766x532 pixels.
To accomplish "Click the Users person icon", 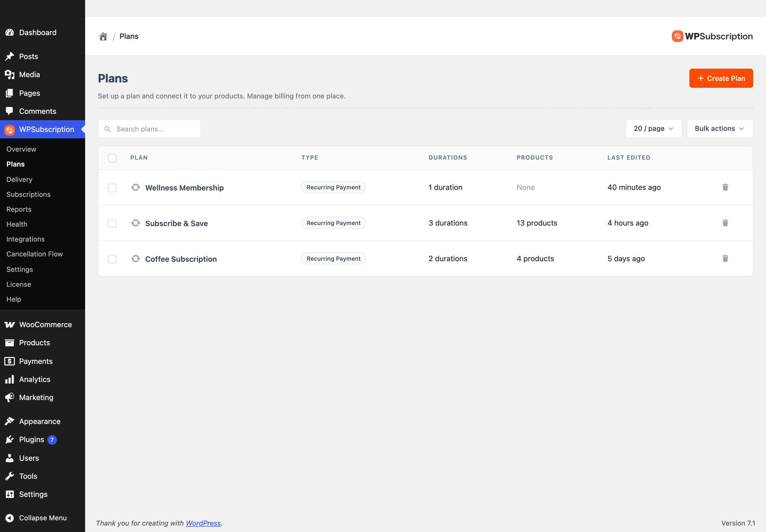I will coord(10,458).
